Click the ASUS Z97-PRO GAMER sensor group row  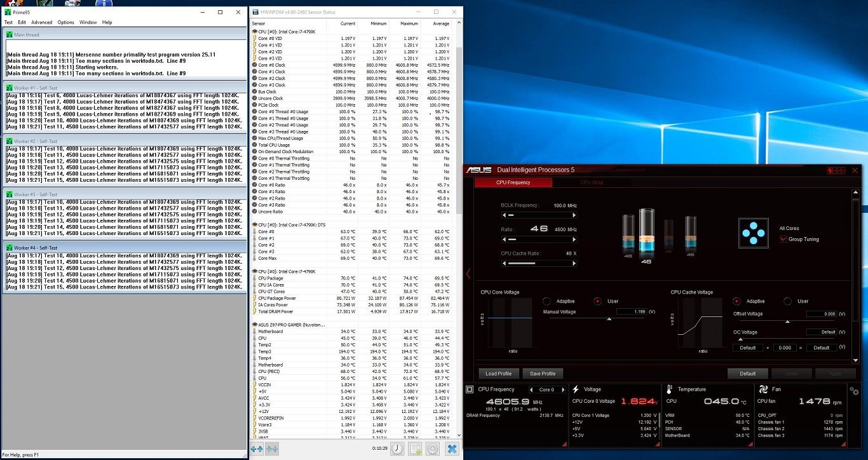[x=353, y=325]
